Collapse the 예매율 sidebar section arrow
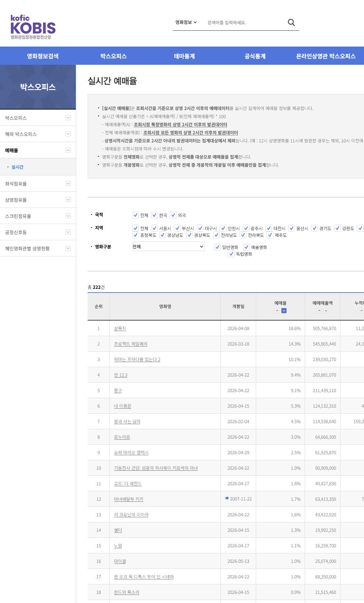Image resolution: width=364 pixels, height=603 pixels. pyautogui.click(x=68, y=150)
